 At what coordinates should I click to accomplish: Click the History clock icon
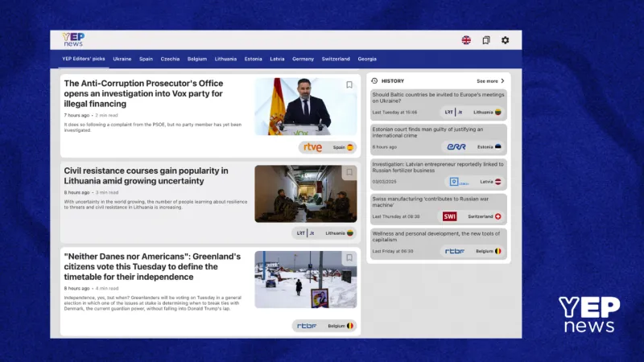[374, 81]
